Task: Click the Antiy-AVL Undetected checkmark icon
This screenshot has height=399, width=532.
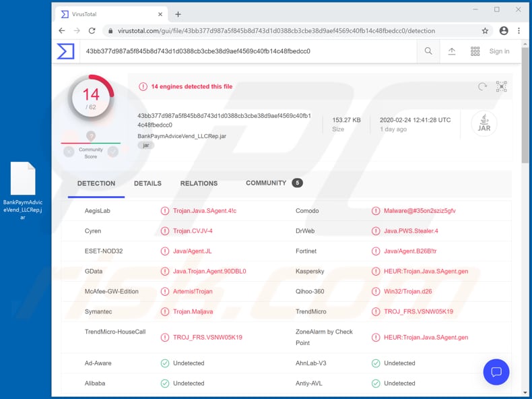Action: (x=376, y=383)
